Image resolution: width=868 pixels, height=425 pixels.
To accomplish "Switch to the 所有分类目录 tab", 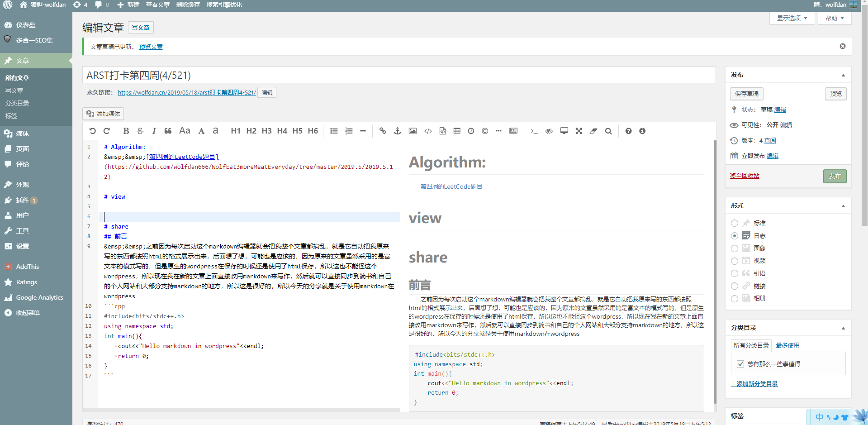I will point(751,345).
